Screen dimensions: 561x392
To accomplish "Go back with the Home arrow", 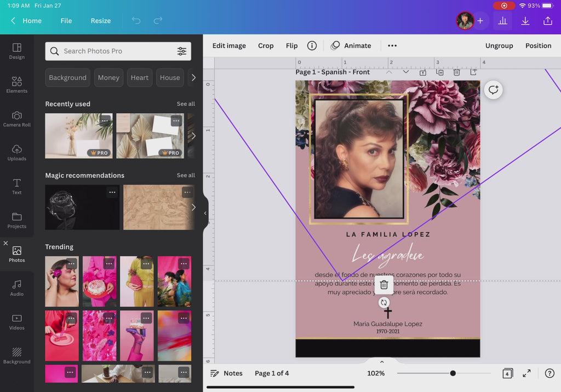I will pyautogui.click(x=13, y=21).
